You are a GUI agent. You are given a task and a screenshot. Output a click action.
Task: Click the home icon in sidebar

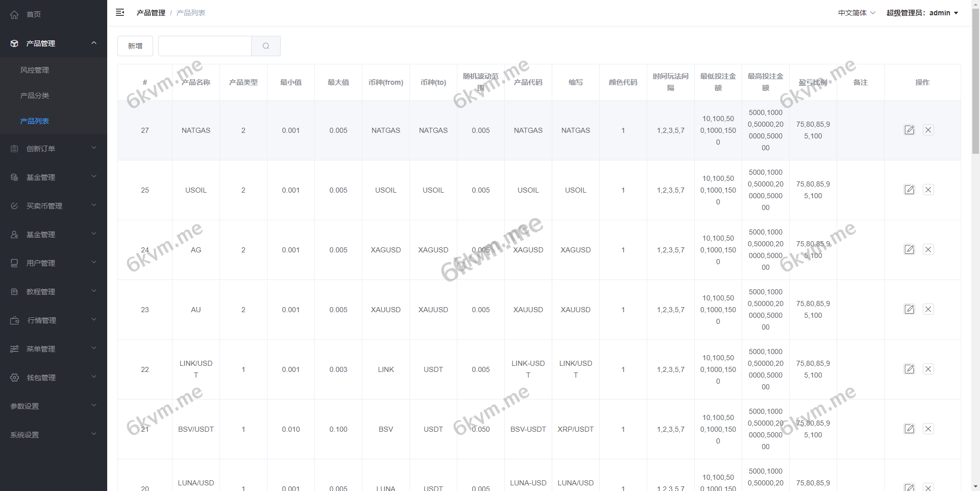point(14,14)
